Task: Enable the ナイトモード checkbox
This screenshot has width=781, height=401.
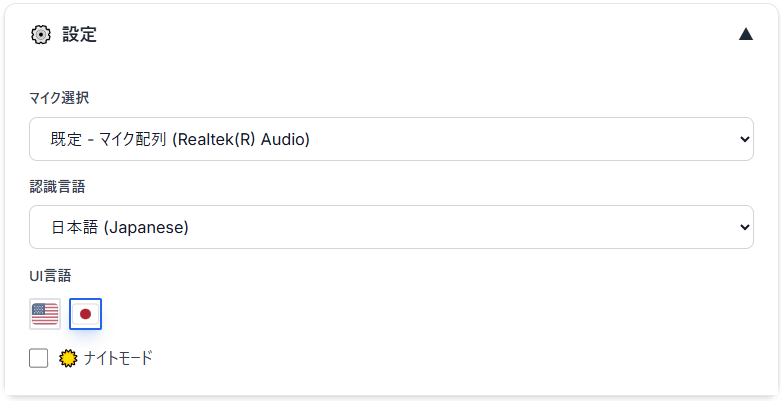Action: point(38,358)
